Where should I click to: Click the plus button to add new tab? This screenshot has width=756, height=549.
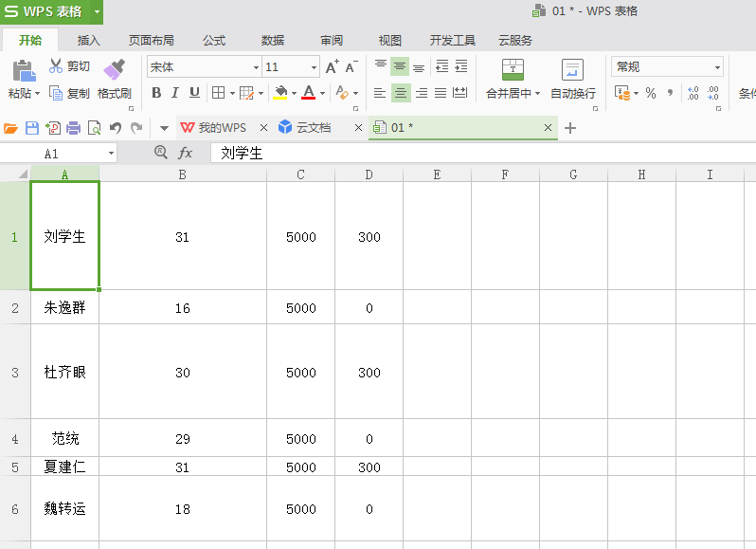click(570, 128)
